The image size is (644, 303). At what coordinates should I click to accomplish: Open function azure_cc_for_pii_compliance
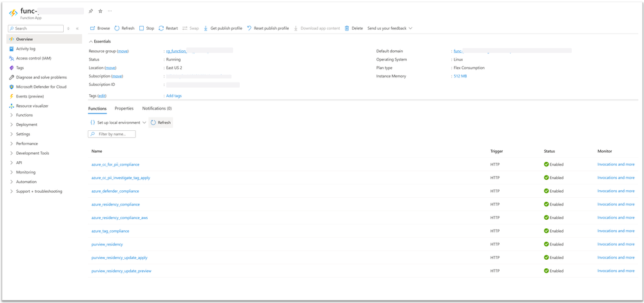click(x=115, y=164)
